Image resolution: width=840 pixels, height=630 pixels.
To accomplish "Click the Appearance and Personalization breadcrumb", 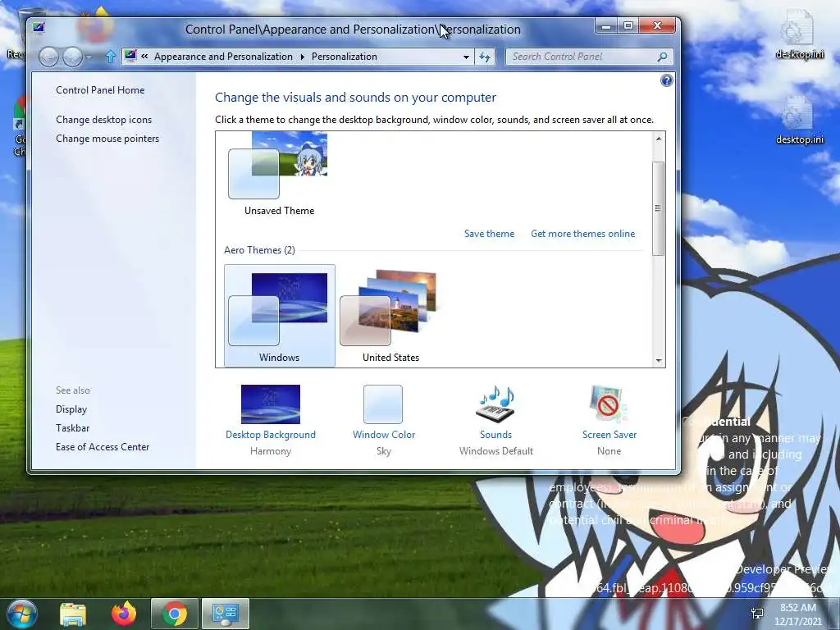I will [223, 57].
